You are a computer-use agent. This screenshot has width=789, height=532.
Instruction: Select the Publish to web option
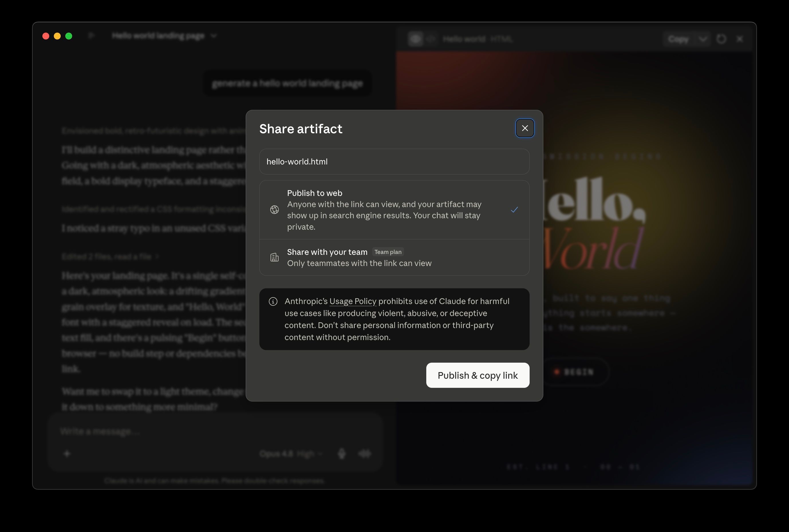(x=394, y=210)
